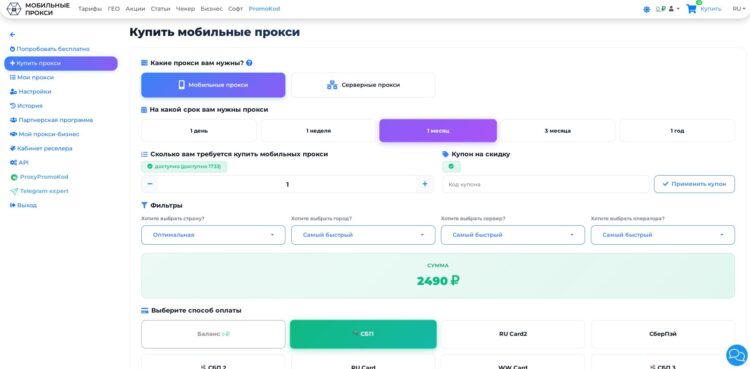Toggle the theme sun icon in header
Image resolution: width=750 pixels, height=369 pixels.
pyautogui.click(x=647, y=9)
